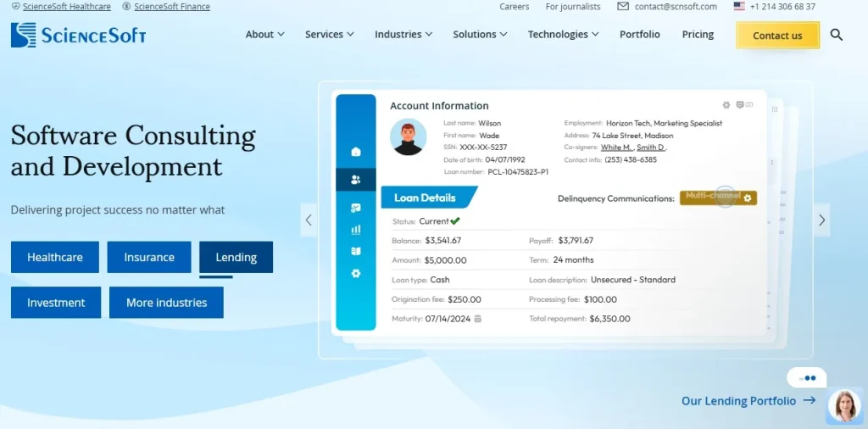This screenshot has height=429, width=868.
Task: Click the Multi-channel badge
Action: click(x=718, y=198)
